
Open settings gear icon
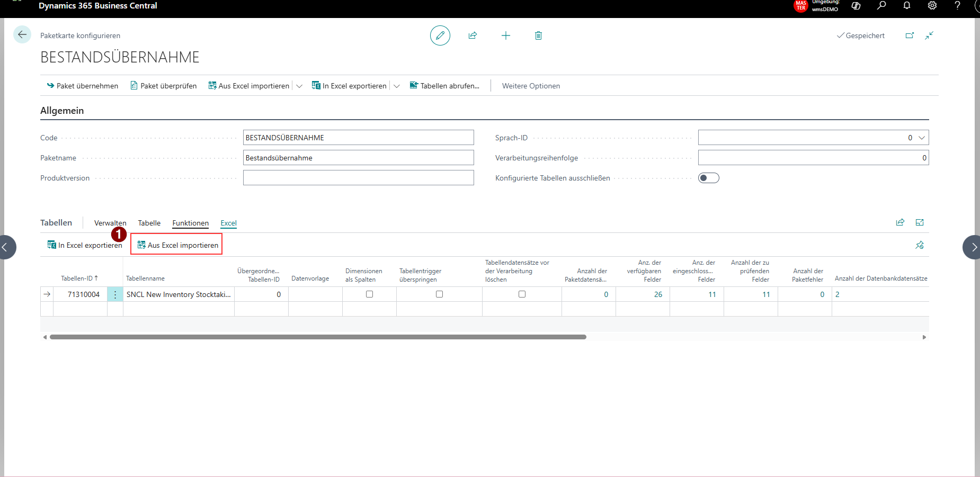tap(932, 5)
